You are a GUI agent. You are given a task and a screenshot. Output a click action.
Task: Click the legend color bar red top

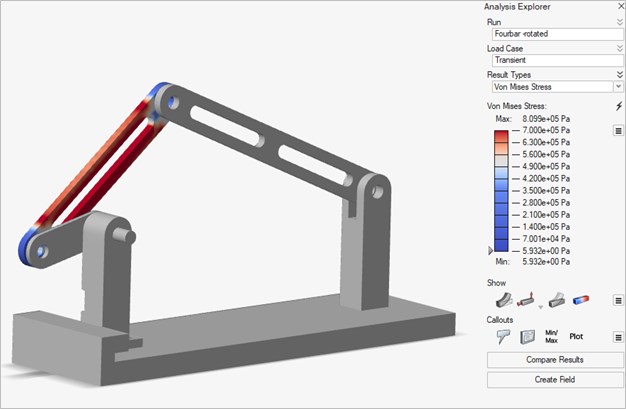[501, 136]
